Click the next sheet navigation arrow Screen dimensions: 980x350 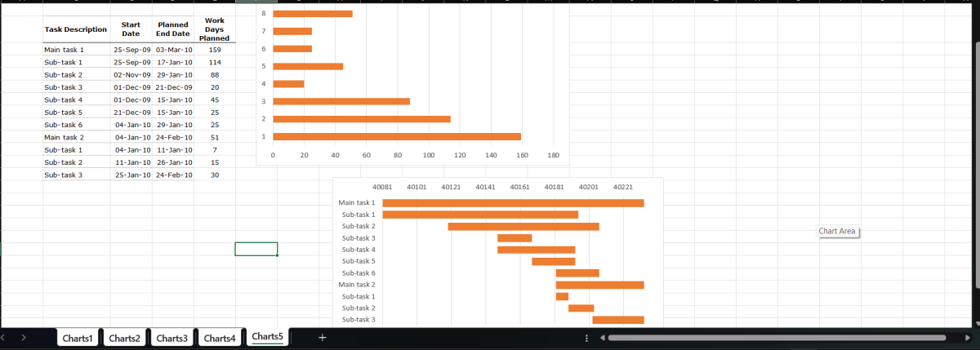coord(23,338)
